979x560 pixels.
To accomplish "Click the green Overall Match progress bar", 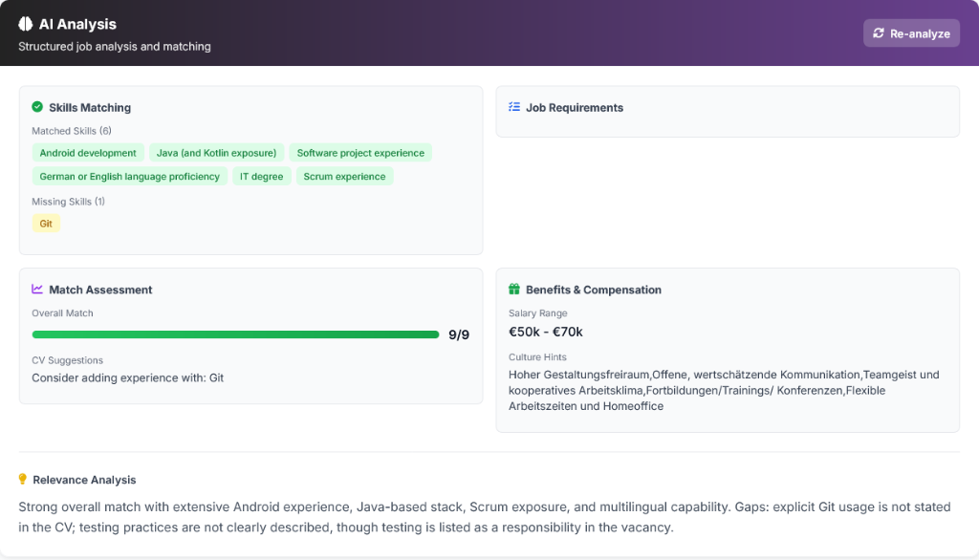I will coord(235,334).
